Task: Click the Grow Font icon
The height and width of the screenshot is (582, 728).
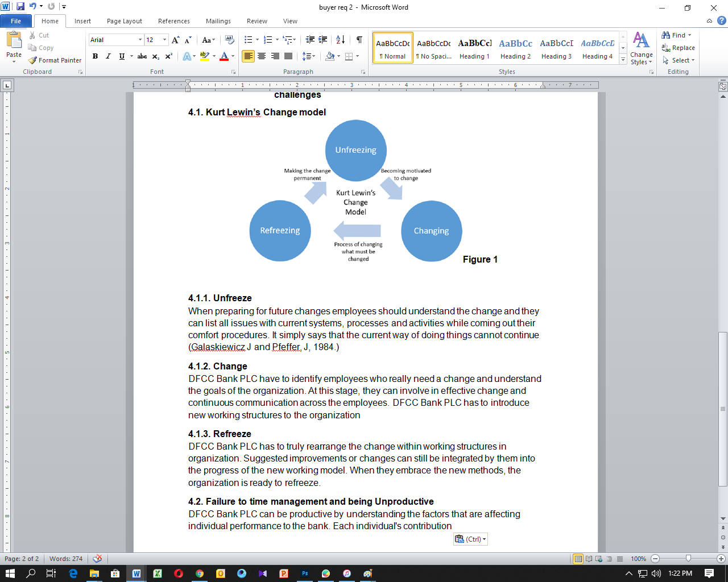Action: click(175, 40)
